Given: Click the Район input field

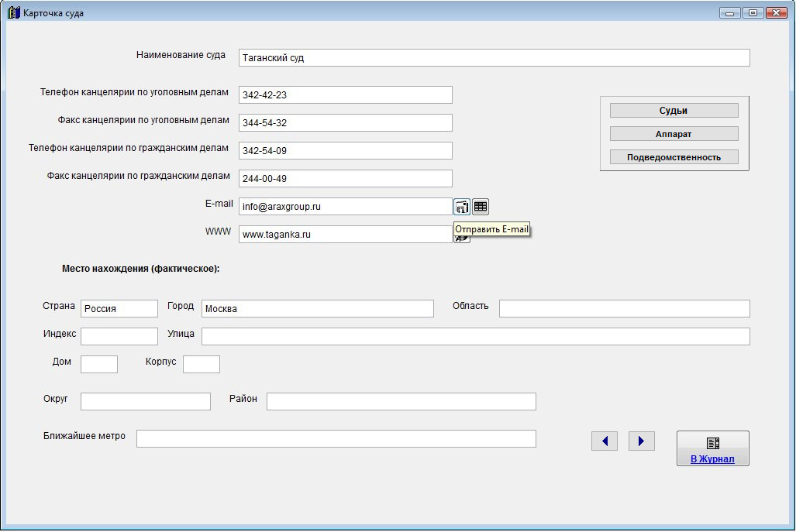Looking at the screenshot, I should point(401,402).
